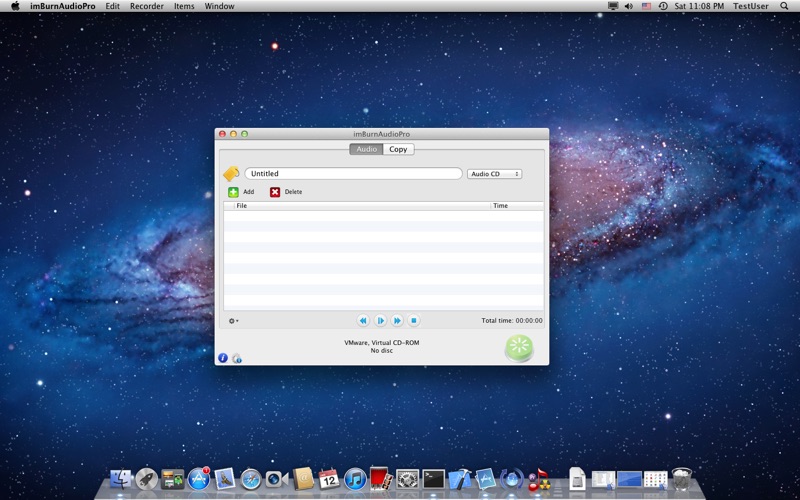The image size is (800, 500).
Task: Switch to the Copy tab
Action: (x=398, y=149)
